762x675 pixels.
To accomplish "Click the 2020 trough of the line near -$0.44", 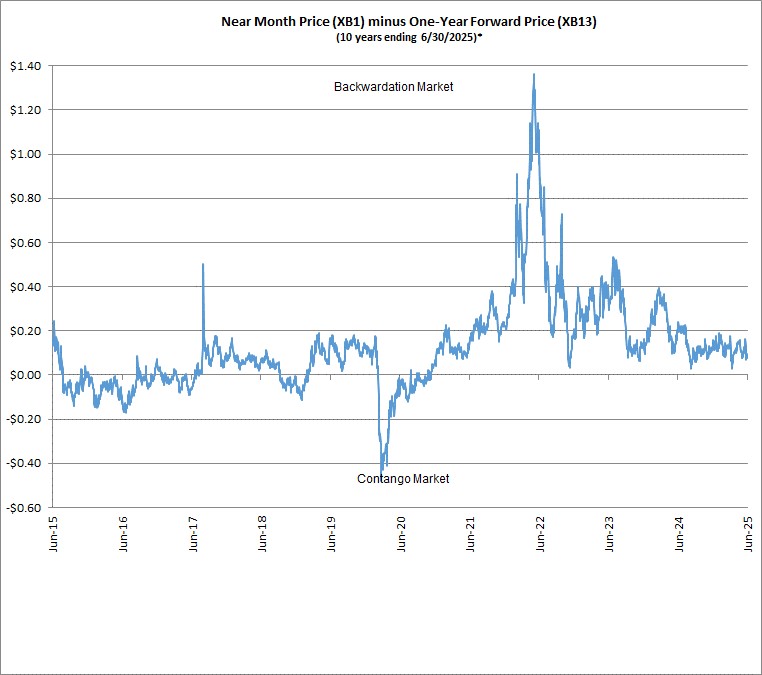I will [381, 471].
